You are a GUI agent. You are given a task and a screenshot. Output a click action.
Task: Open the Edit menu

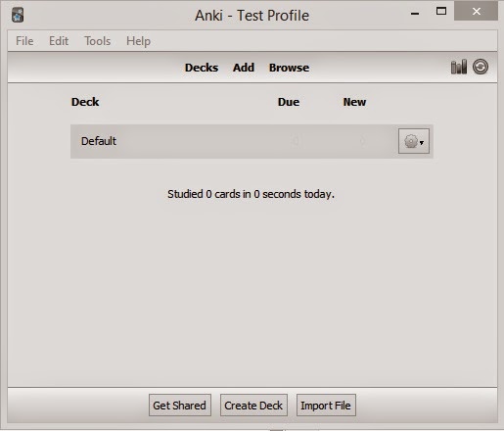tap(59, 41)
